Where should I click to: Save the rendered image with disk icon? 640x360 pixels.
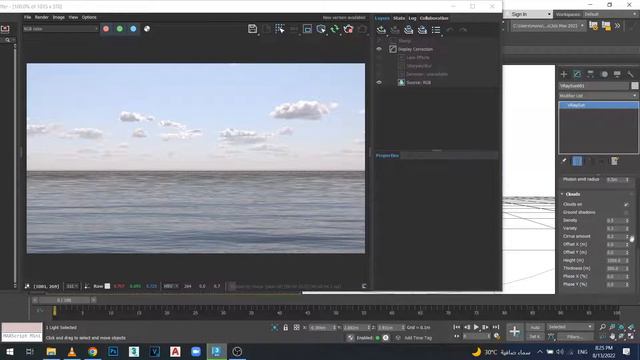tap(252, 29)
